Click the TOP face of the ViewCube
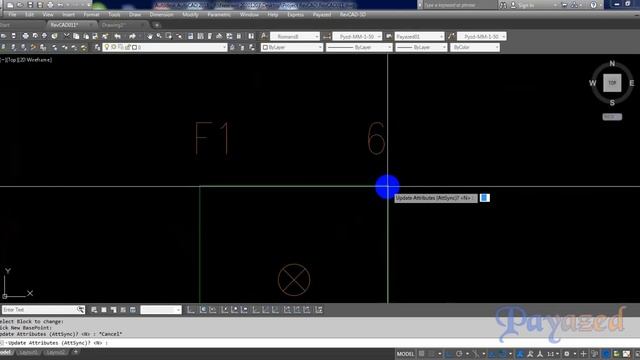This screenshot has width=640, height=360. click(612, 83)
